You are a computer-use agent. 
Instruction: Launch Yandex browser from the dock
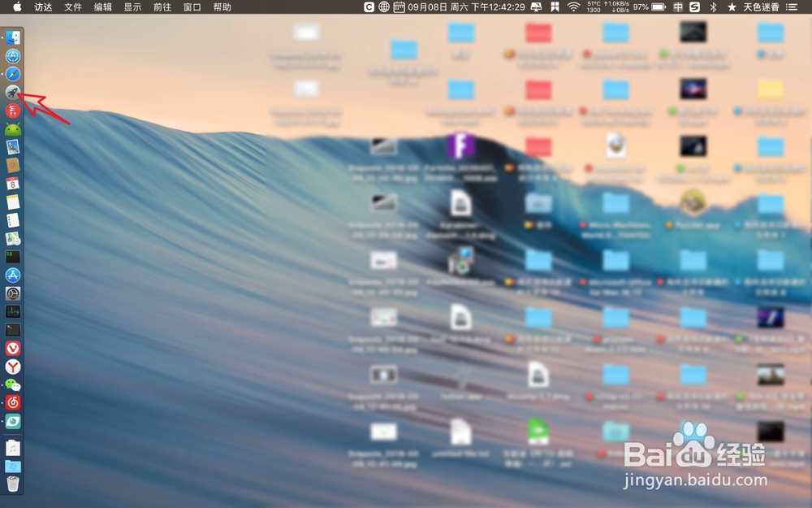13,367
